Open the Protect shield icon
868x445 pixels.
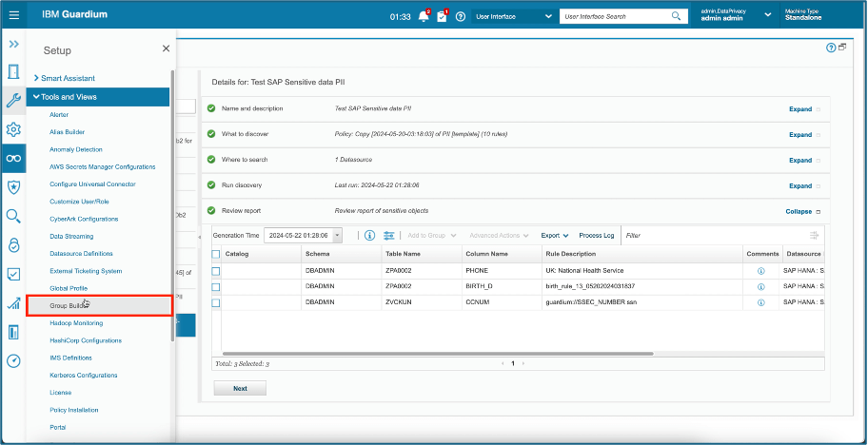click(x=14, y=187)
